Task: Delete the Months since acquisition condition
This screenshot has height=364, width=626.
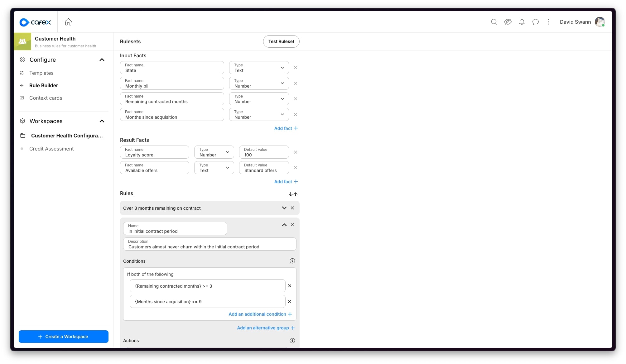Action: coord(290,301)
